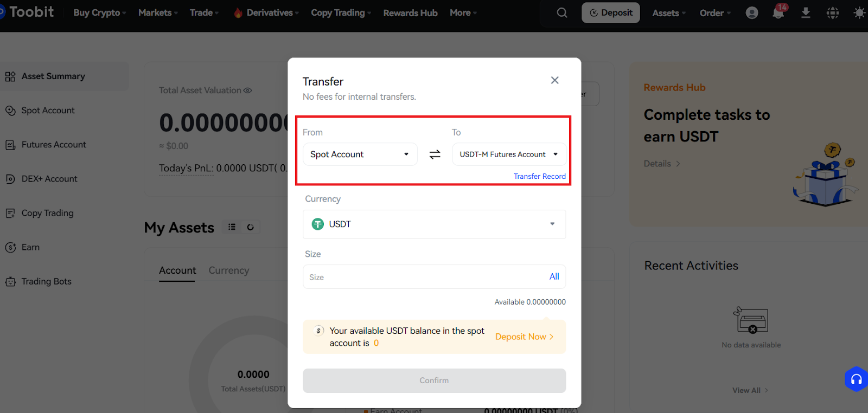Expand the Order header menu
The height and width of the screenshot is (413, 868).
(x=715, y=13)
